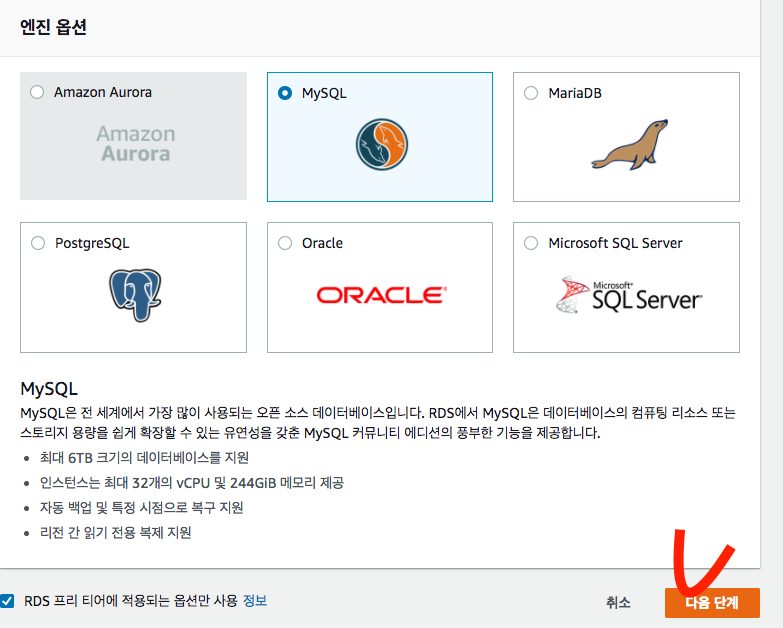
Task: Click the 'Microsoft SQL Server' card label
Action: (x=615, y=243)
